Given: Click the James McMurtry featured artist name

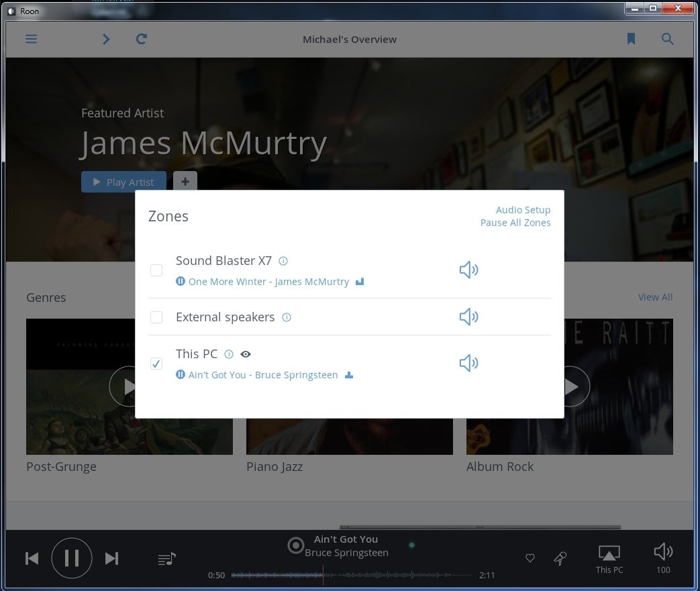Looking at the screenshot, I should tap(203, 144).
